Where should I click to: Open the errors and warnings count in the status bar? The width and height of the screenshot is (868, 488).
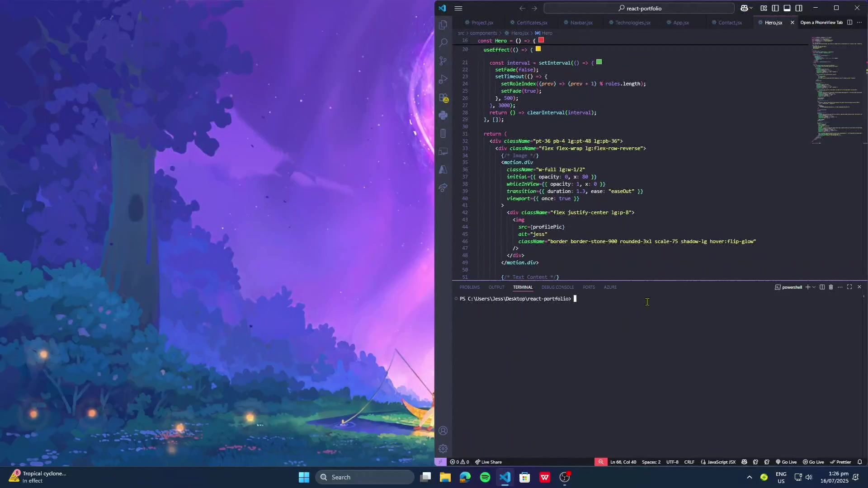[x=459, y=462]
